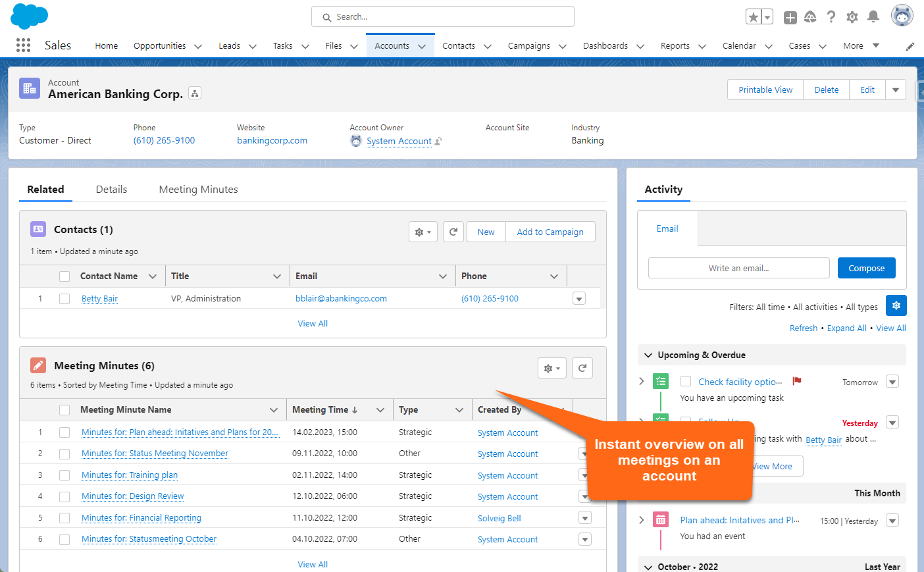Click the task icon for Check facility options
This screenshot has width=924, height=572.
[661, 381]
